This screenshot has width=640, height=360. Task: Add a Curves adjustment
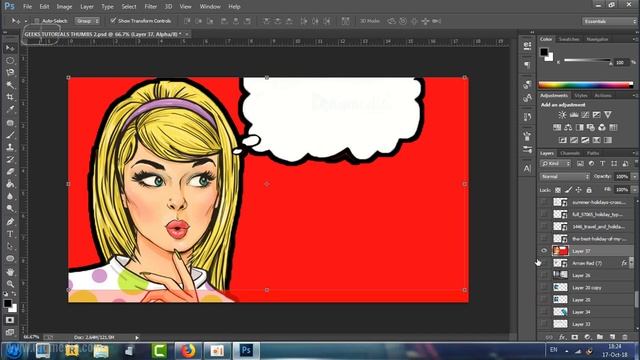coord(585,115)
